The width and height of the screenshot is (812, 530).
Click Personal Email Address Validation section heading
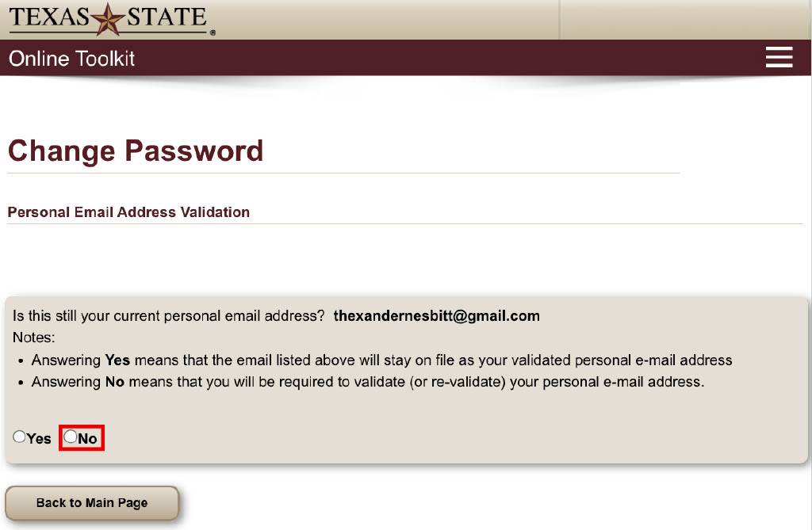point(128,212)
